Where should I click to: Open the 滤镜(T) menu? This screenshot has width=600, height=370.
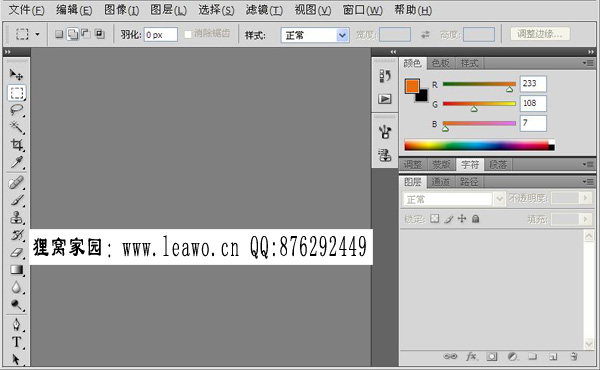(264, 10)
